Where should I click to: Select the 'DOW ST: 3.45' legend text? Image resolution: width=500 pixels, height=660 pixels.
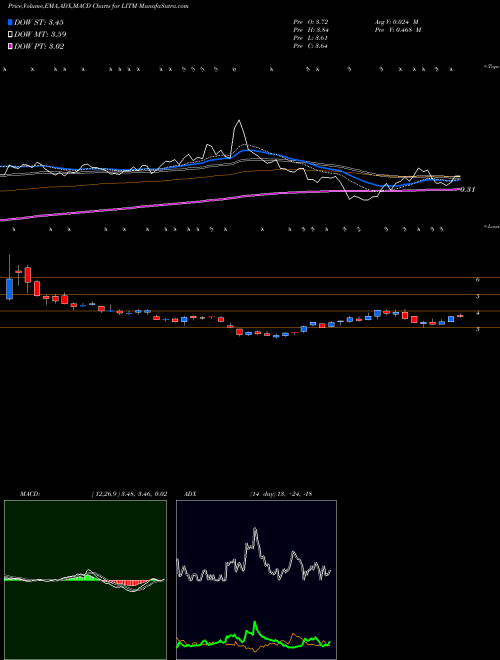[x=39, y=22]
